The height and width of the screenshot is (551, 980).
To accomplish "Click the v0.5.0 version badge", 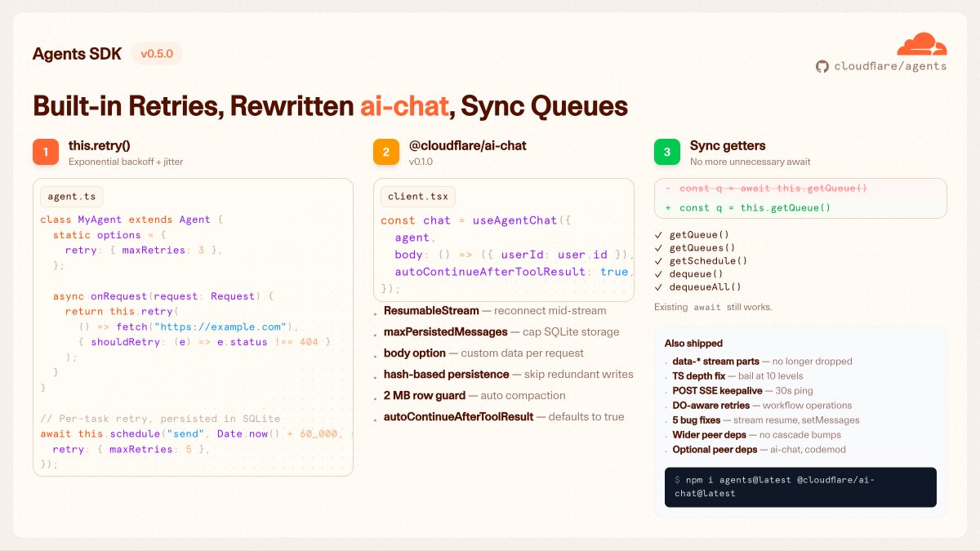I will 157,54.
